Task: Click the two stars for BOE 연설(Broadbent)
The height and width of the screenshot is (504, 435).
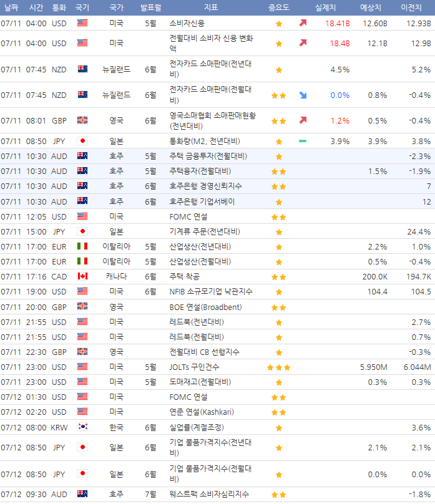Action: coord(279,308)
